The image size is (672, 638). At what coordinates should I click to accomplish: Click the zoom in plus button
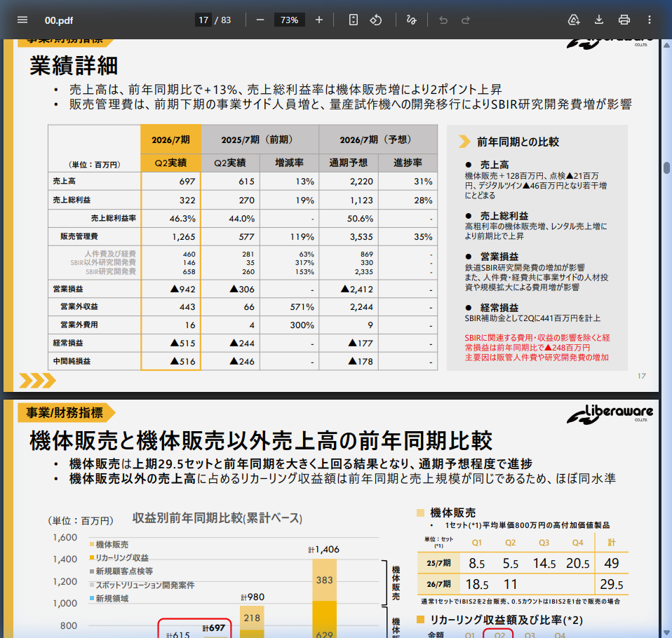coord(319,20)
